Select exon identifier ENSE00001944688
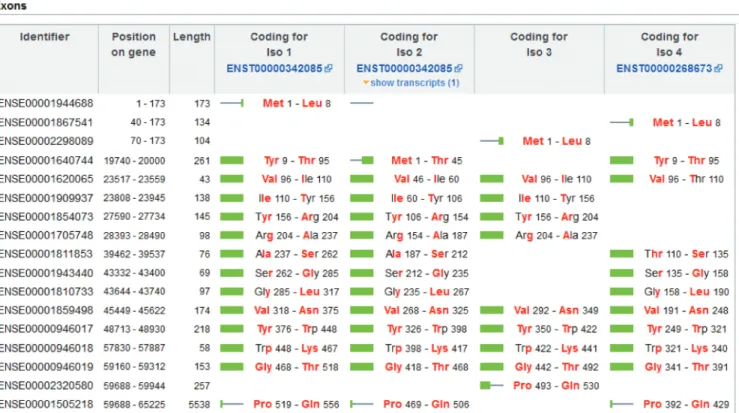The height and width of the screenshot is (413, 739). tap(46, 103)
